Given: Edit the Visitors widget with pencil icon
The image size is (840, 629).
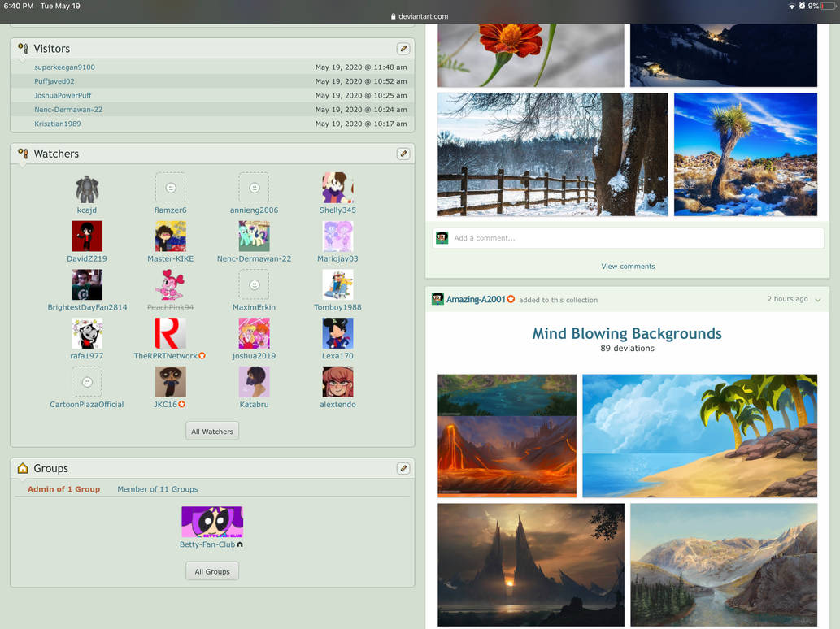Looking at the screenshot, I should pyautogui.click(x=403, y=49).
